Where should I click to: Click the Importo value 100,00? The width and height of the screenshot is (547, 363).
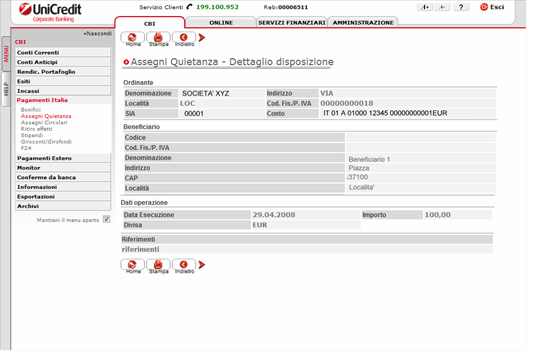coord(437,215)
